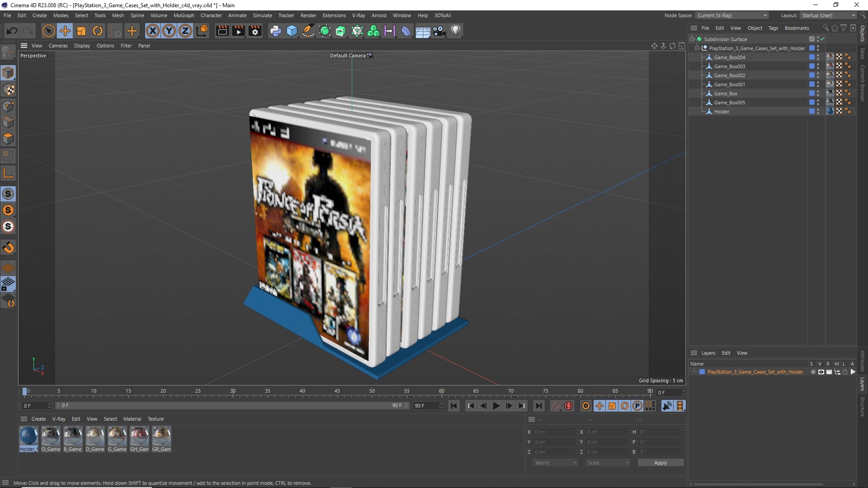Toggle X axis lock
The image size is (868, 488).
click(153, 31)
